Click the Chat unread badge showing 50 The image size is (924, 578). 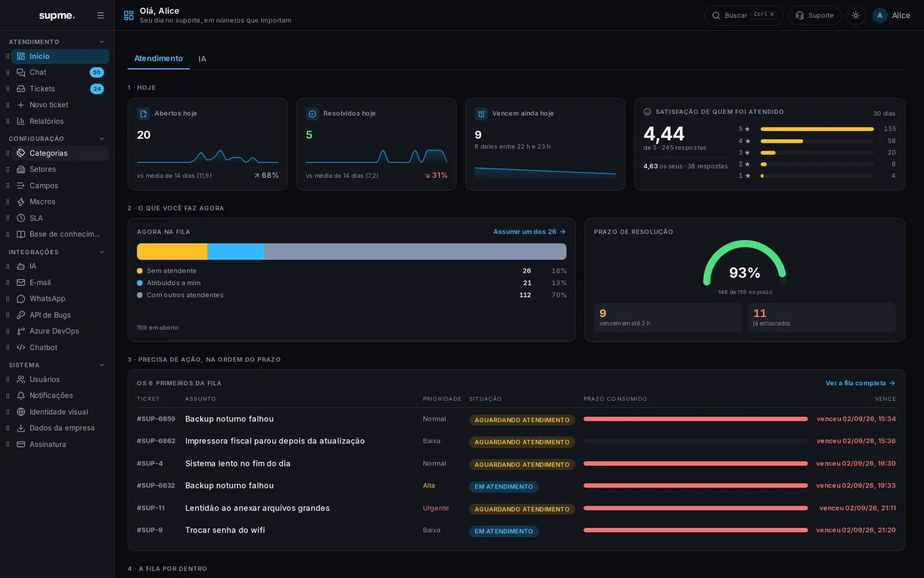tap(97, 72)
